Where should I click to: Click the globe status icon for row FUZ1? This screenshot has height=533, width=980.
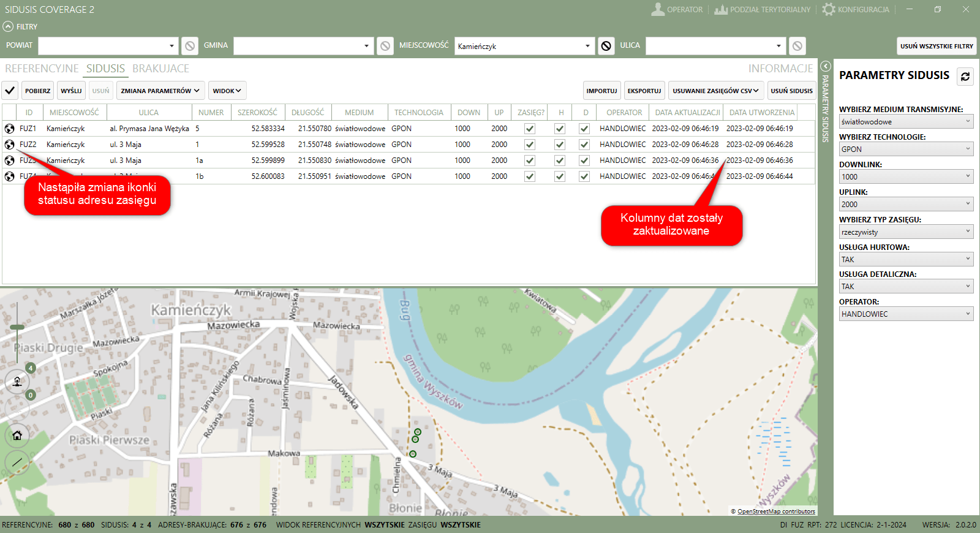(x=10, y=129)
